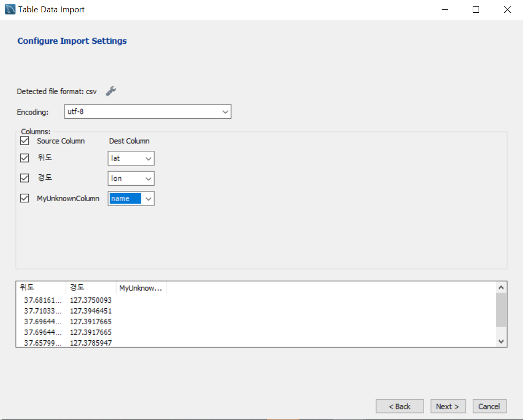
Task: Click the Source Column header label
Action: (61, 141)
